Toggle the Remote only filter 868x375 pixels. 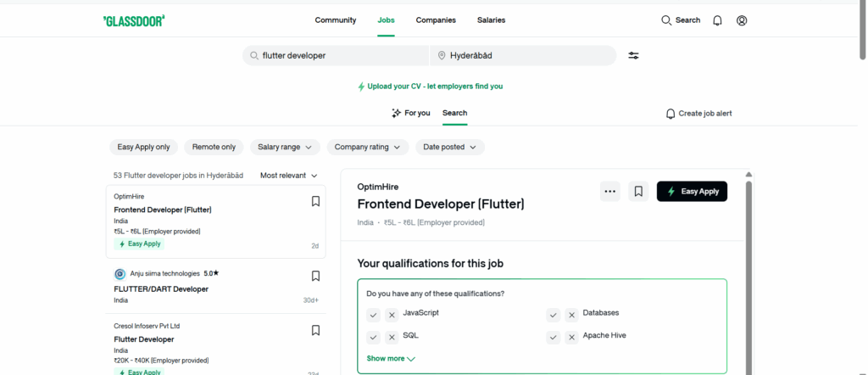(214, 147)
